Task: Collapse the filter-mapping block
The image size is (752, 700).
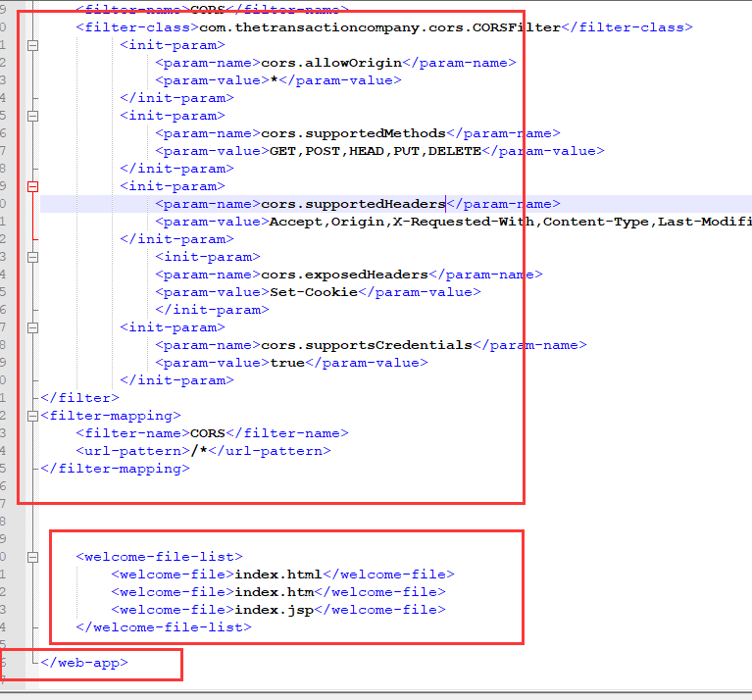Action: [x=32, y=416]
